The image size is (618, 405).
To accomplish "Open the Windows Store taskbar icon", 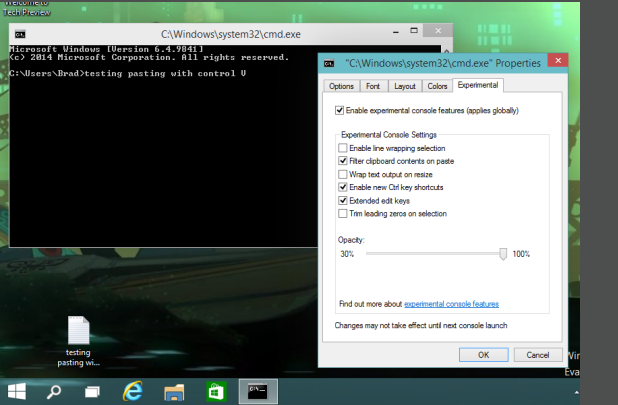I will point(216,392).
